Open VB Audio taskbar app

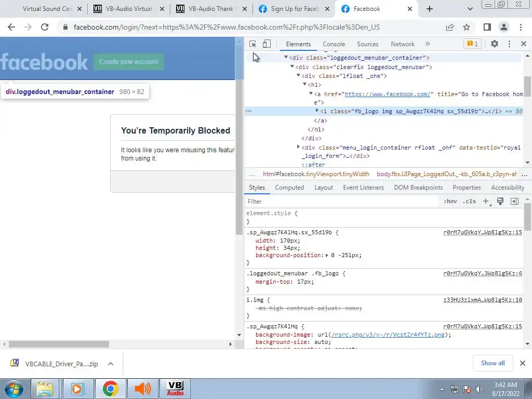[175, 389]
